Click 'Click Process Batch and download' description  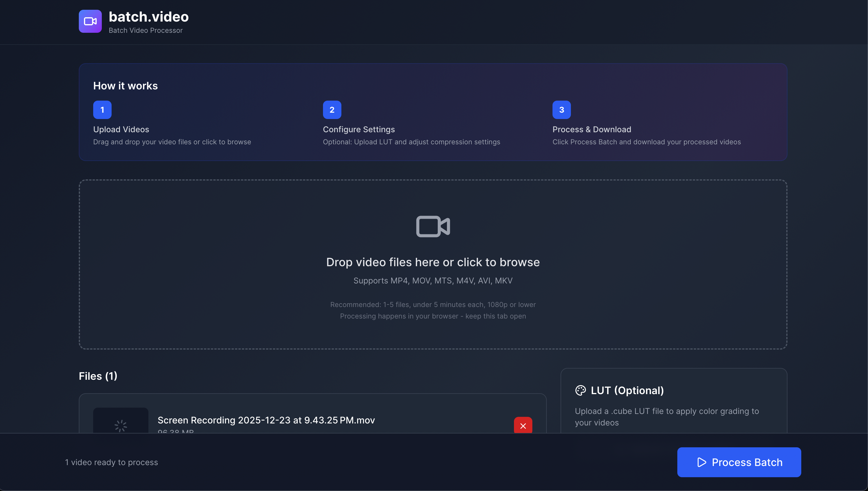coord(646,142)
